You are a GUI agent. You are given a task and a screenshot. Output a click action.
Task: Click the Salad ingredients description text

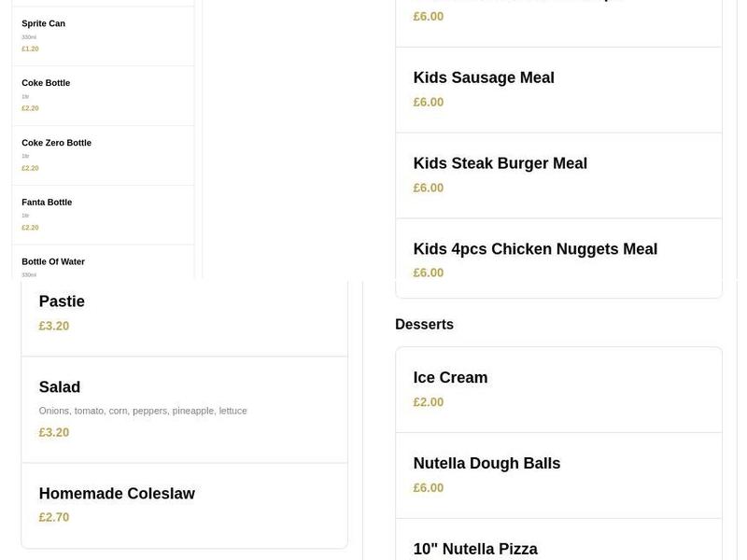[x=142, y=410]
